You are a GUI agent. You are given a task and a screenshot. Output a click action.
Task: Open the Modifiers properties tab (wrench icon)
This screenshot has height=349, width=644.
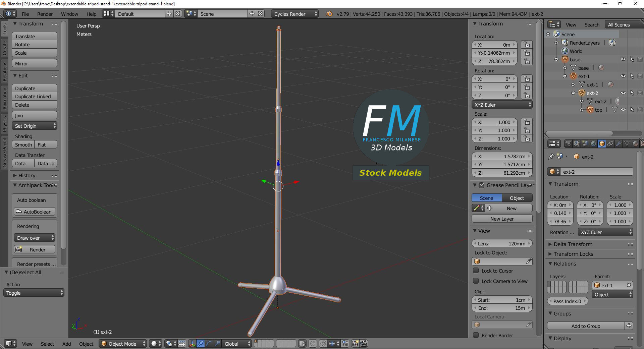(x=619, y=144)
